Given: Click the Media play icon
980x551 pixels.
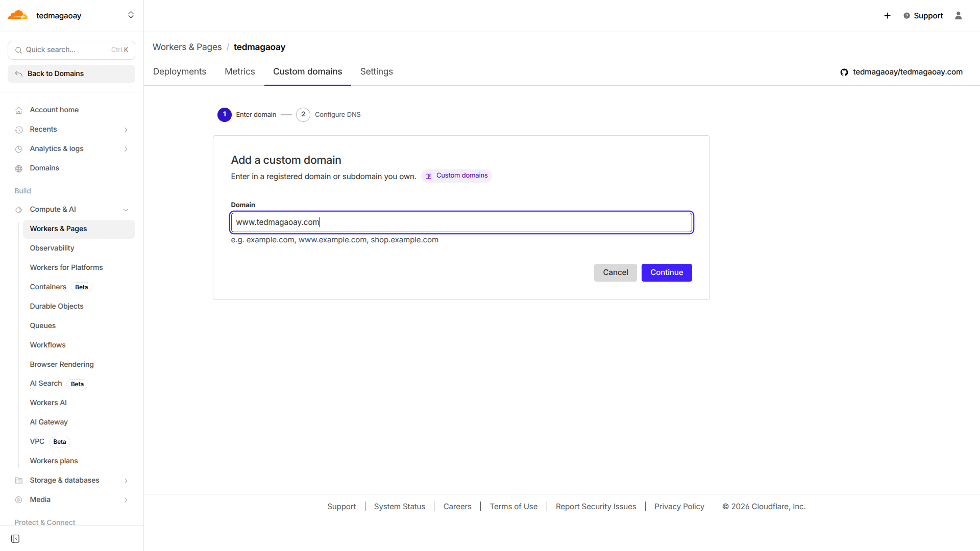Looking at the screenshot, I should [x=19, y=500].
